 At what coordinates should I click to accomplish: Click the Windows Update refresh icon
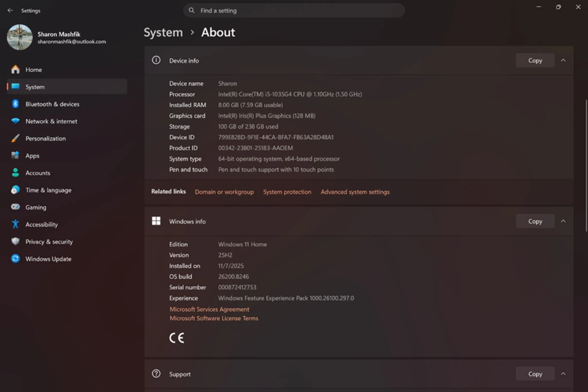coord(16,258)
